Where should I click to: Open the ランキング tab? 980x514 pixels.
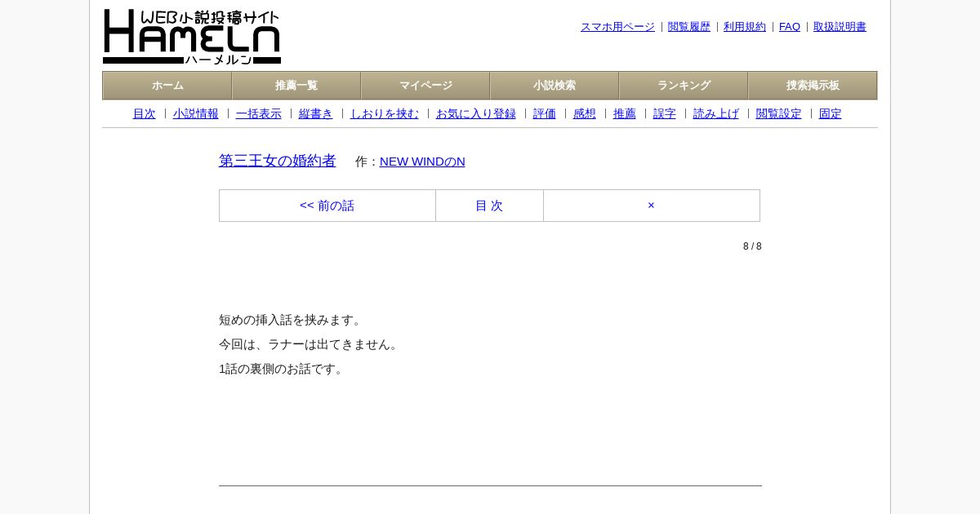[684, 86]
